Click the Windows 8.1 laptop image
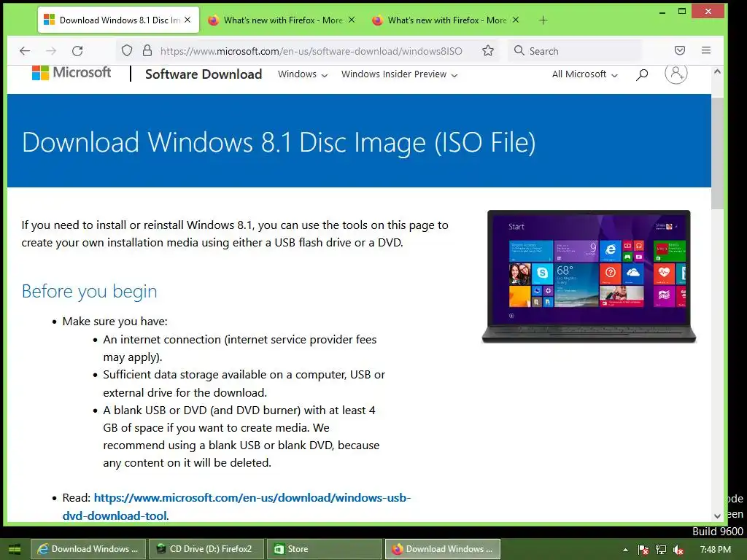The width and height of the screenshot is (747, 560). point(589,276)
